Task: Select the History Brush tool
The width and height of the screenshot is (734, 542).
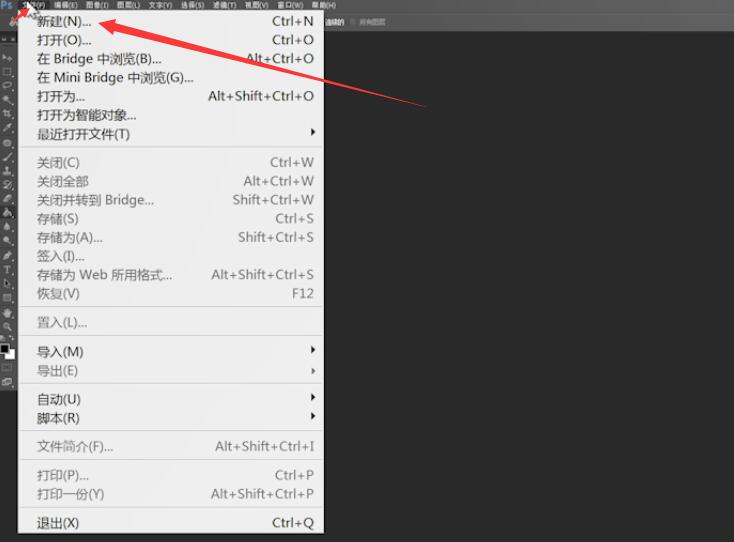Action: coord(7,185)
